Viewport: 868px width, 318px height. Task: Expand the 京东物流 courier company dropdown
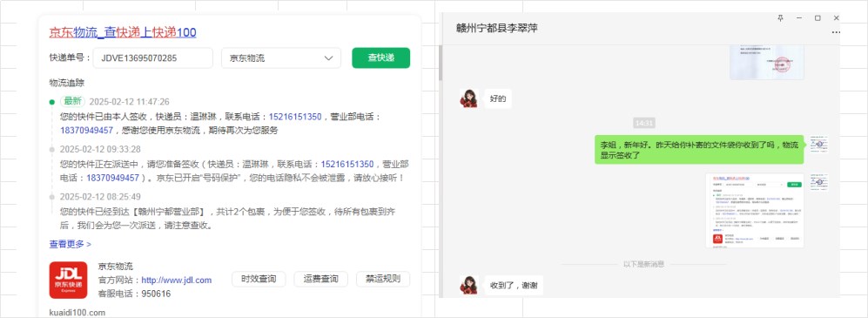pyautogui.click(x=281, y=58)
